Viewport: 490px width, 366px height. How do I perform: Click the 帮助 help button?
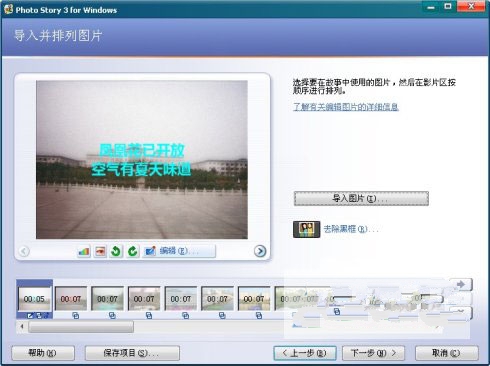(x=43, y=353)
